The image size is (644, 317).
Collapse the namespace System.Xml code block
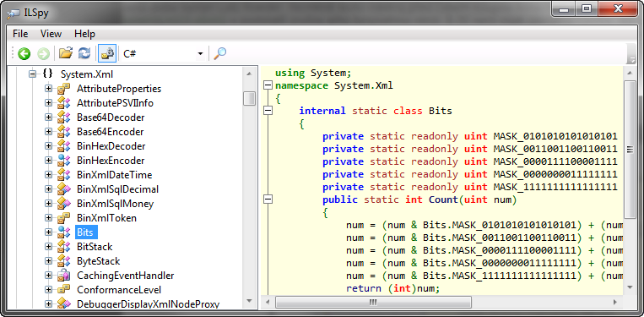(268, 85)
